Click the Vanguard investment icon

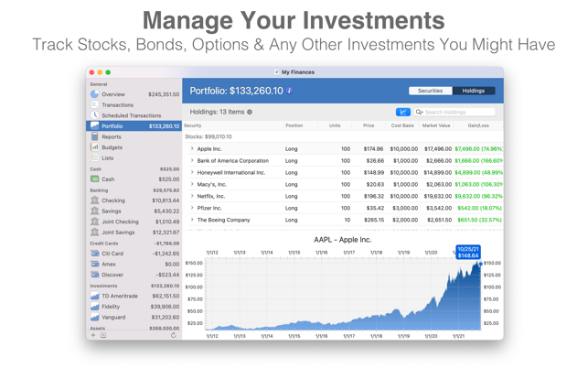(94, 318)
